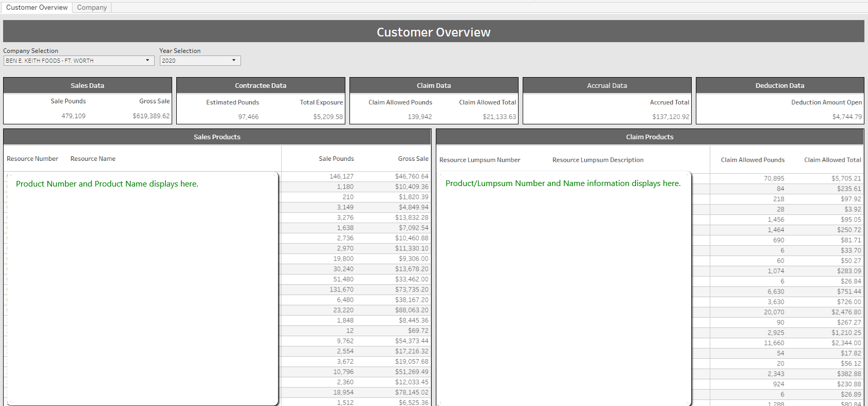The image size is (868, 406).
Task: Click the 70,895 Claim Allowed Pounds cell
Action: tap(773, 178)
